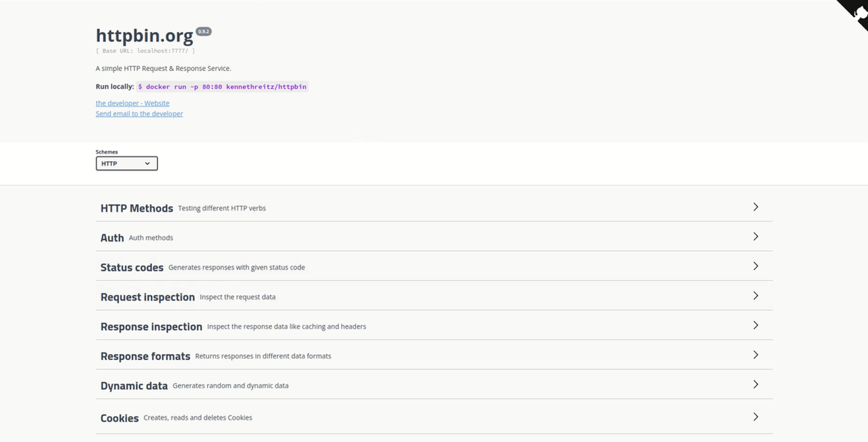Open the Schemes HTTP dropdown

coord(126,163)
